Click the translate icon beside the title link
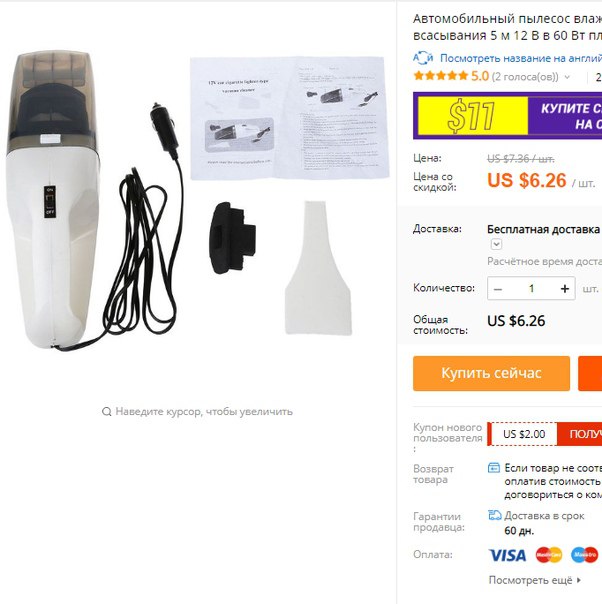The height and width of the screenshot is (604, 602). click(x=423, y=58)
